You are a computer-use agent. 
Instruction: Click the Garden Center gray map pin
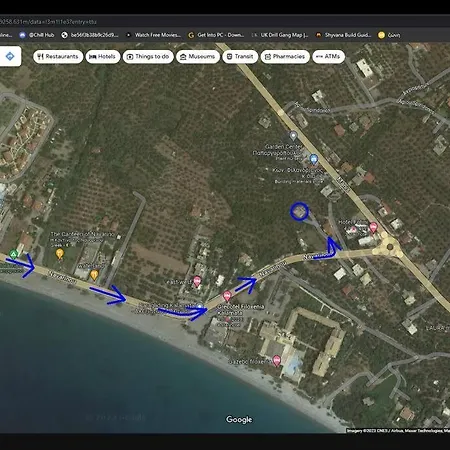point(293,136)
